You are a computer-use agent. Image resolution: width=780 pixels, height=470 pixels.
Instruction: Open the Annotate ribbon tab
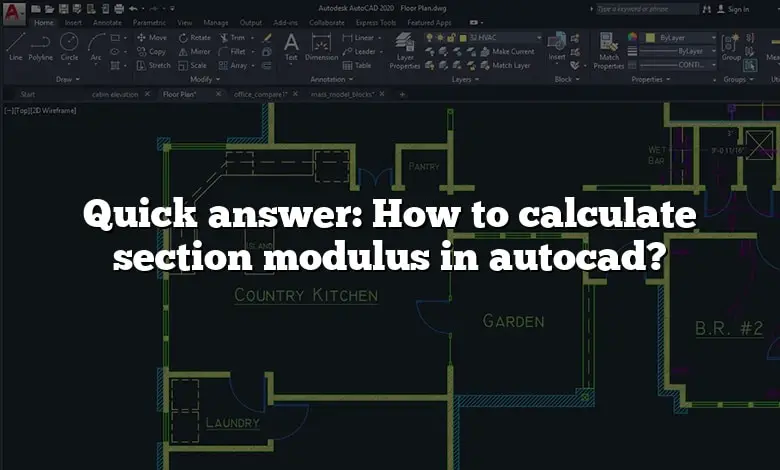[107, 22]
